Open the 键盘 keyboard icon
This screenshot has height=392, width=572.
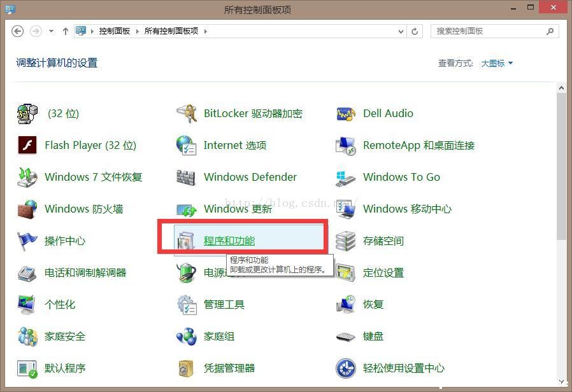click(346, 337)
